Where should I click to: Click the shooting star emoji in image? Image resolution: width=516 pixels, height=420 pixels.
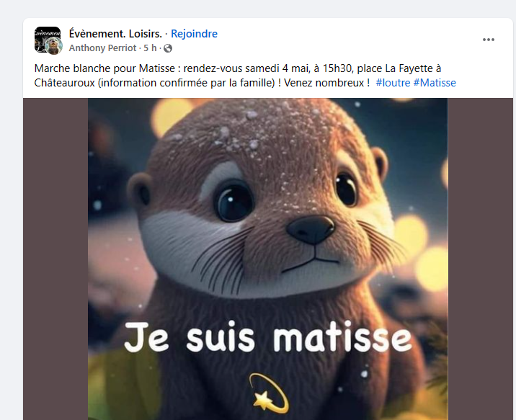pyautogui.click(x=267, y=391)
